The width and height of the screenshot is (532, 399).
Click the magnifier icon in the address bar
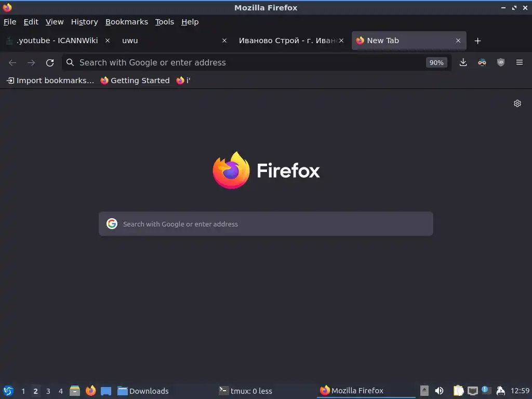(x=70, y=62)
